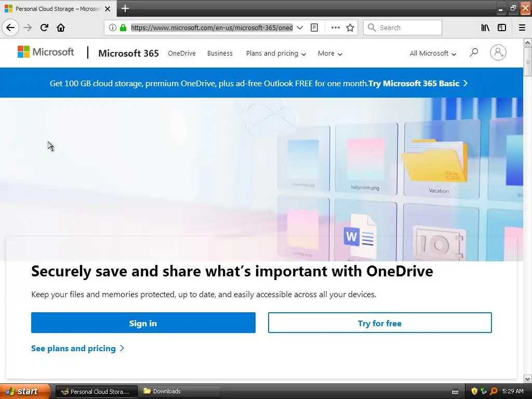Click the Microsoft logo
The image size is (532, 399).
(x=46, y=52)
